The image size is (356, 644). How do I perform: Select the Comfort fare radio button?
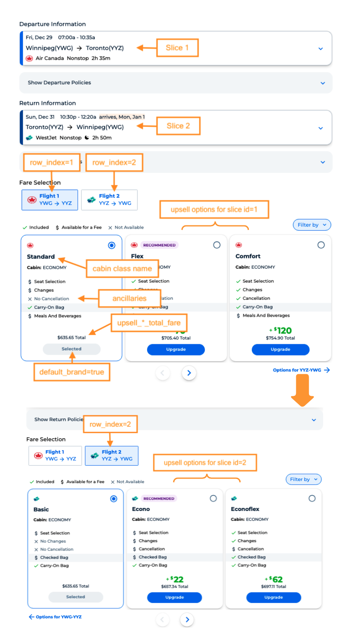(x=321, y=245)
